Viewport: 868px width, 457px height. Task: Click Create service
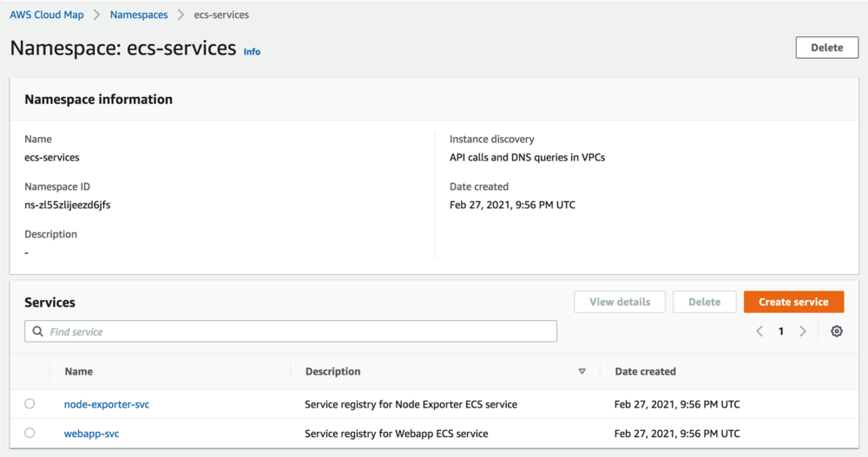794,302
